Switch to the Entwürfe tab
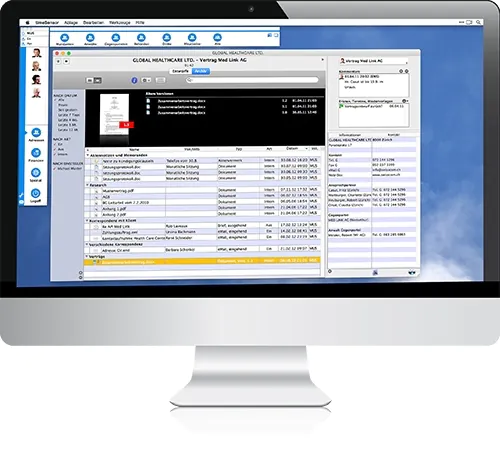500x473 pixels. [x=180, y=71]
